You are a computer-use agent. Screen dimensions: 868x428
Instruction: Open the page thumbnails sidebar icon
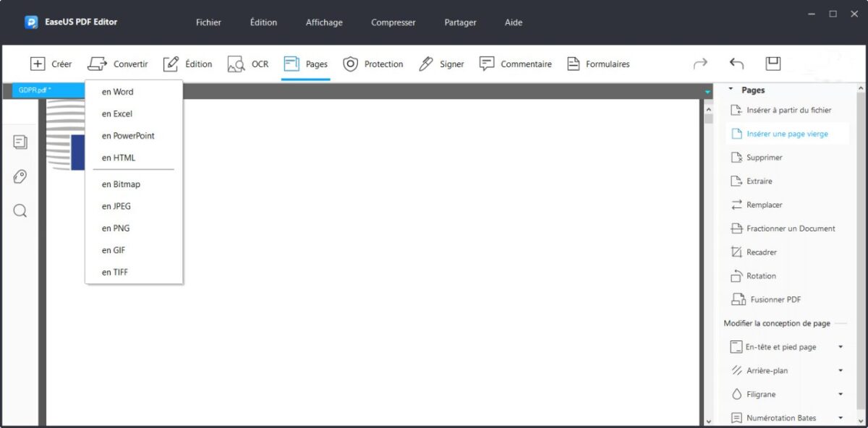[20, 142]
